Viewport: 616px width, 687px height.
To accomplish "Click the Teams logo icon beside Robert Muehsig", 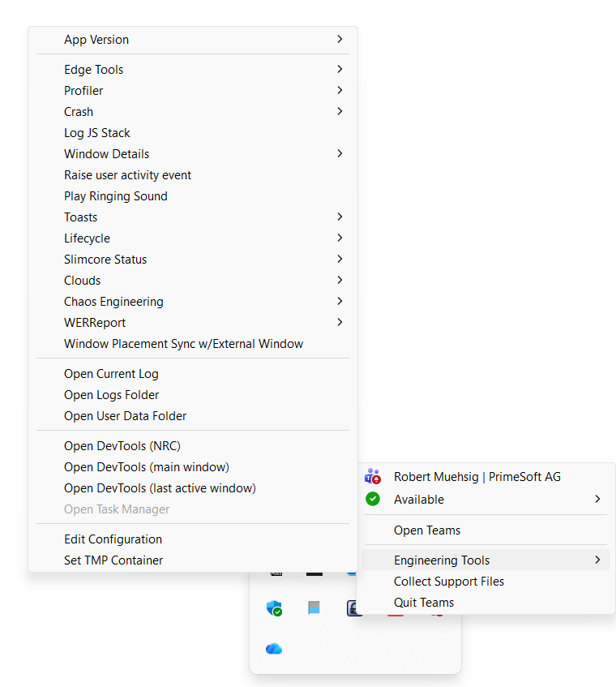I will 373,477.
